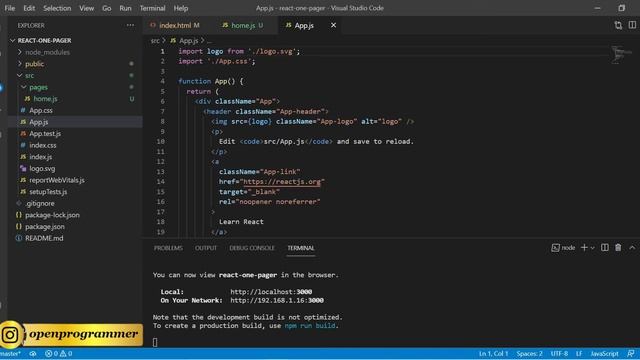Switch to the index.html editor tab
The width and height of the screenshot is (640, 360).
pos(175,25)
